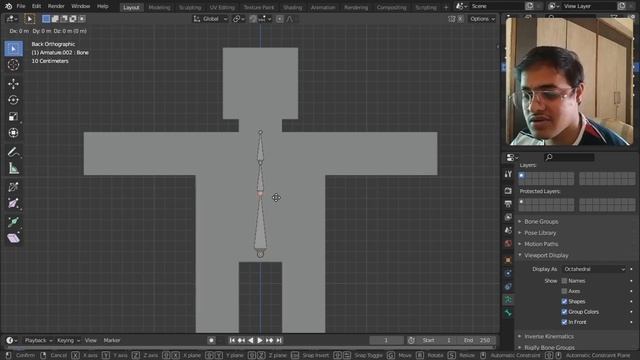Image resolution: width=640 pixels, height=360 pixels.
Task: Open the Options dropdown in viewport header
Action: (482, 19)
